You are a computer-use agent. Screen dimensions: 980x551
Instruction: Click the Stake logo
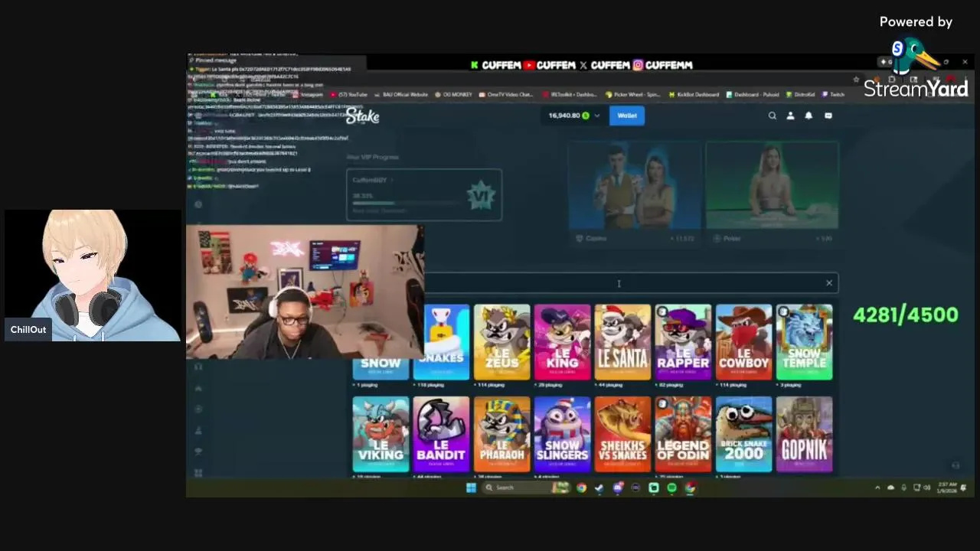pyautogui.click(x=362, y=116)
